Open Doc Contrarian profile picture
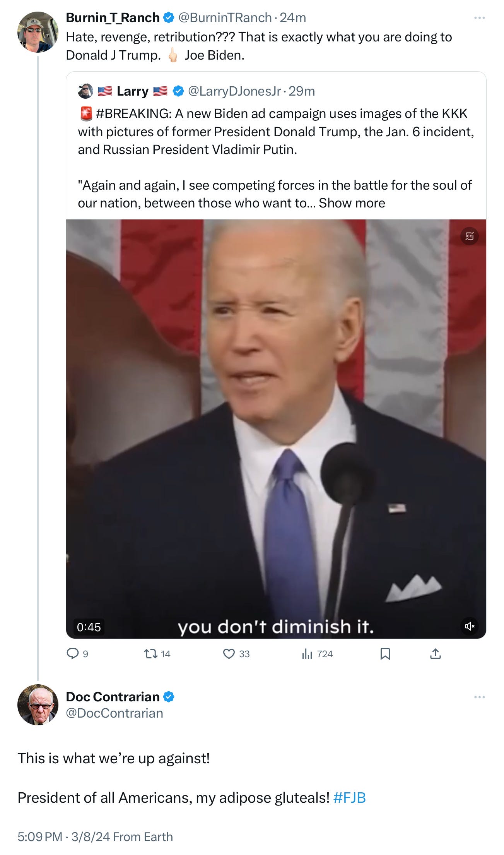Screen dimensions: 504x855 click(38, 704)
